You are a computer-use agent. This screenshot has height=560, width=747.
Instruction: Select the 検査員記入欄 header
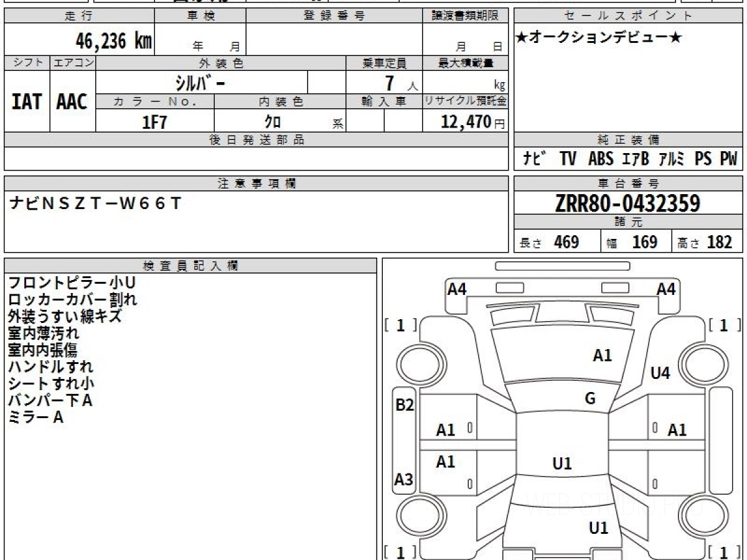point(190,265)
